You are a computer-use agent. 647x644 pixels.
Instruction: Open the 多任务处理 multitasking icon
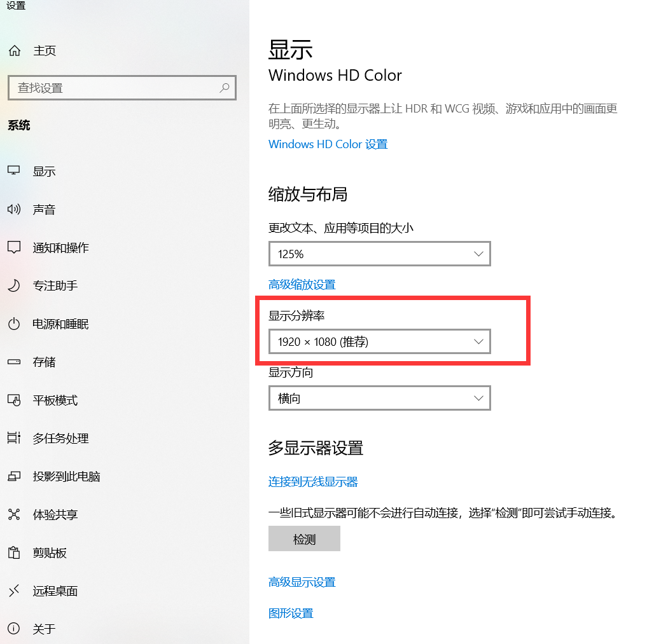13,438
